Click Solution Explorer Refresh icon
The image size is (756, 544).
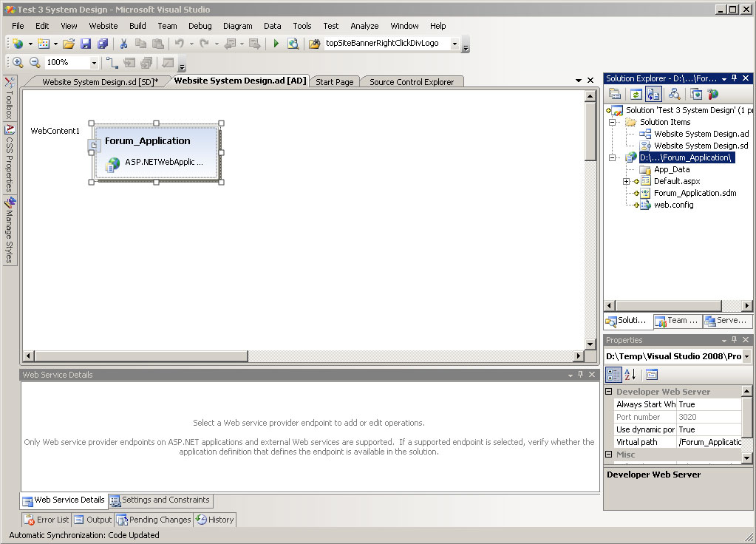click(636, 94)
